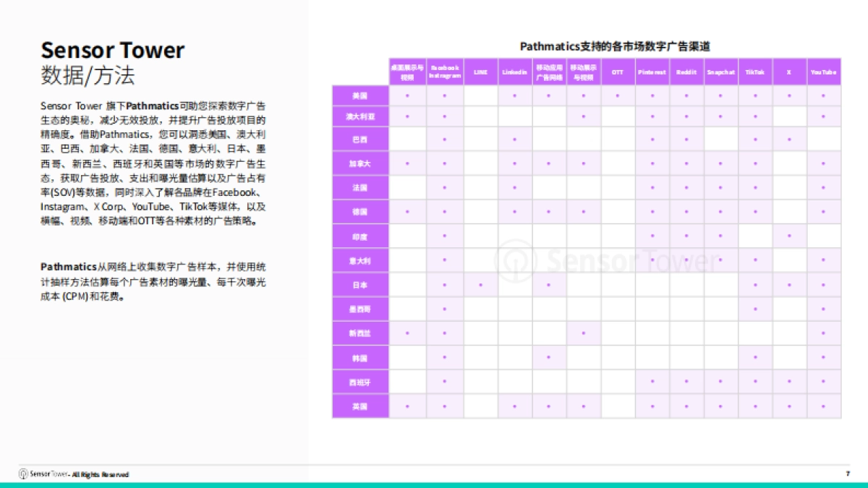The height and width of the screenshot is (488, 868).
Task: Toggle the LINE support dot for 日本
Action: (479, 285)
